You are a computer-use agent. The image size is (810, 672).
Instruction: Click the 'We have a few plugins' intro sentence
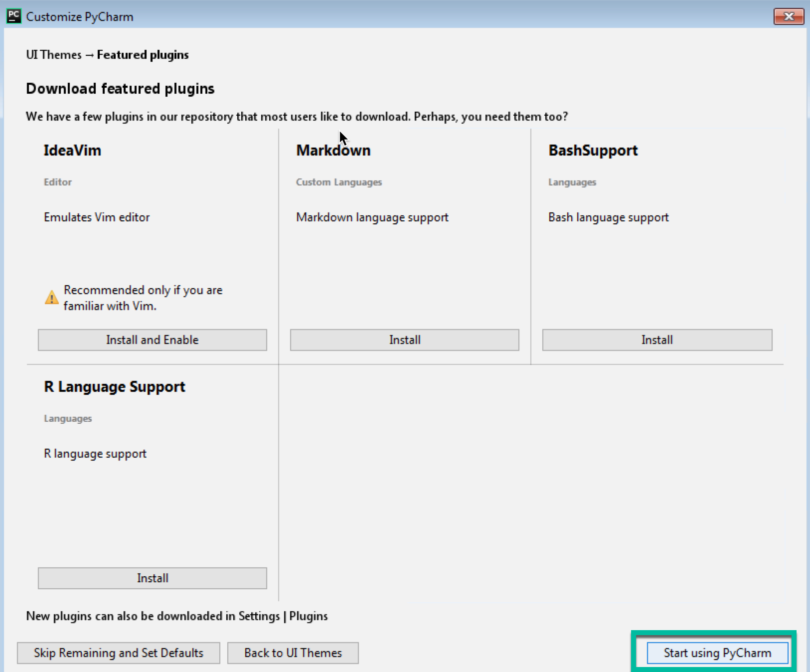pyautogui.click(x=297, y=117)
